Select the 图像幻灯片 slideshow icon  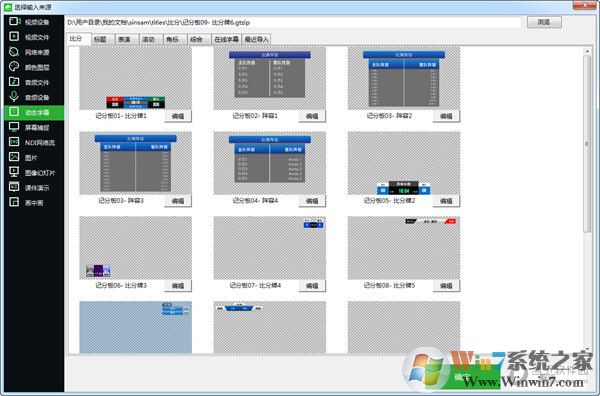pos(14,172)
